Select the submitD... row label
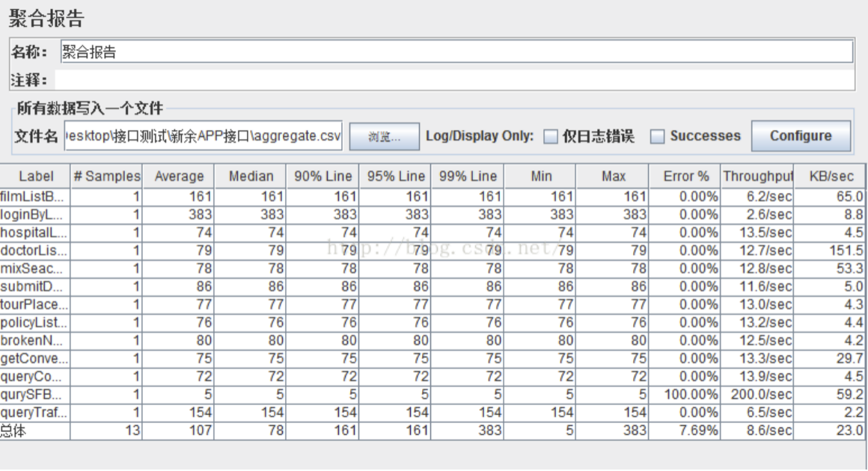The image size is (868, 471). 35,286
